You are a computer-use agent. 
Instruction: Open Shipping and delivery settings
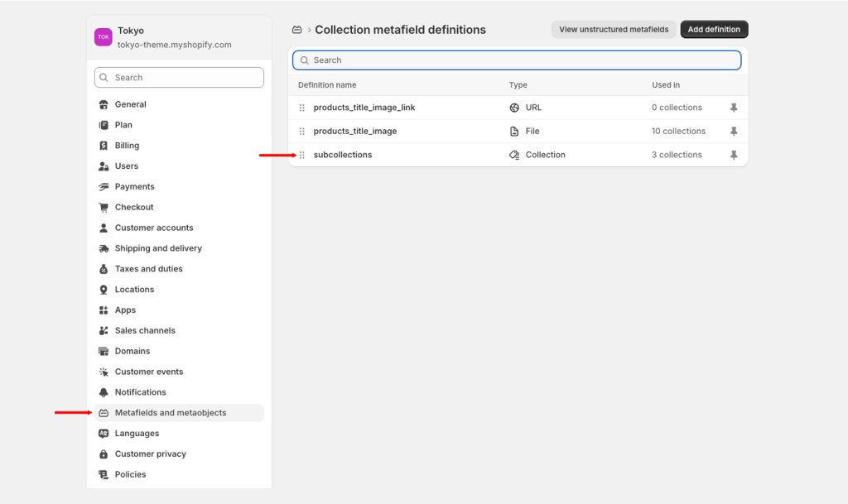[179, 248]
